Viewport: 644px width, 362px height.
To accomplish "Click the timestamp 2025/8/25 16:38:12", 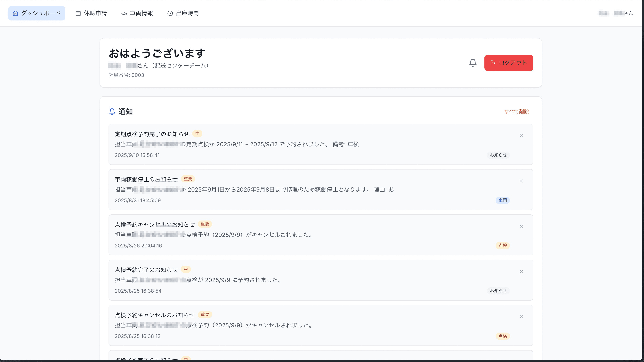I will click(137, 336).
